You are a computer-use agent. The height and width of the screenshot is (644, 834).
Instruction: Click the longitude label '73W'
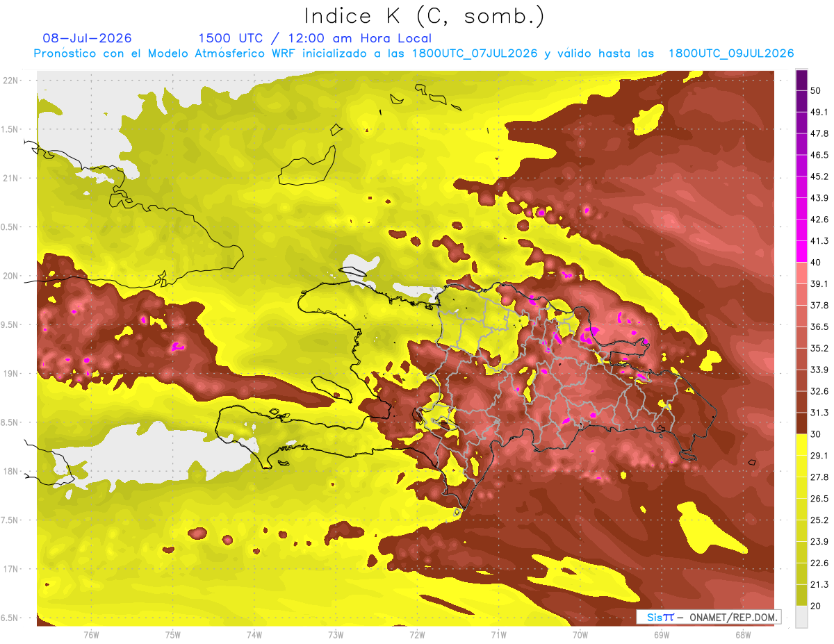[x=336, y=634]
